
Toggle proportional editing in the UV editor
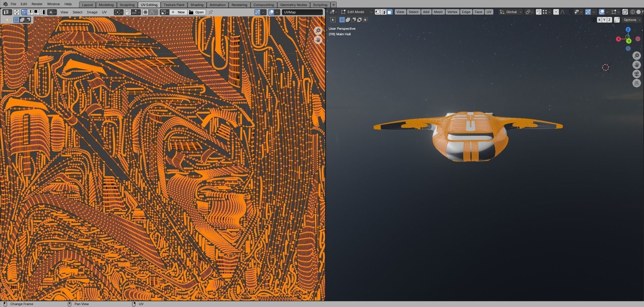click(x=145, y=12)
